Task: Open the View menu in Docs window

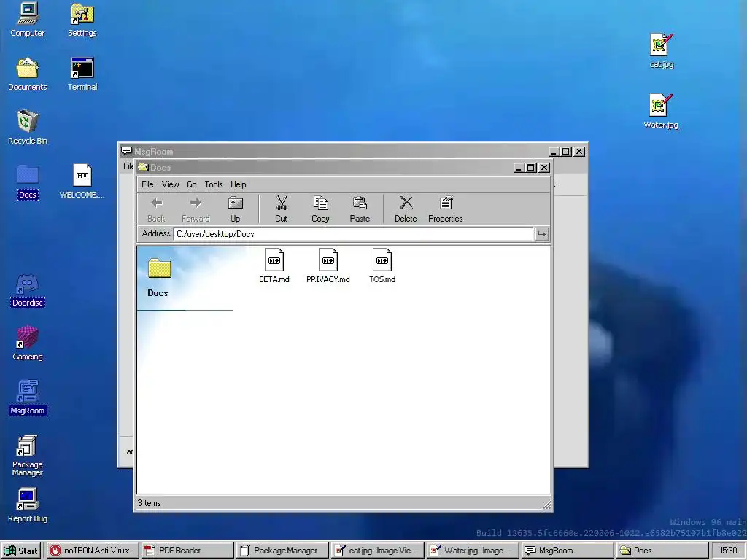Action: click(170, 184)
